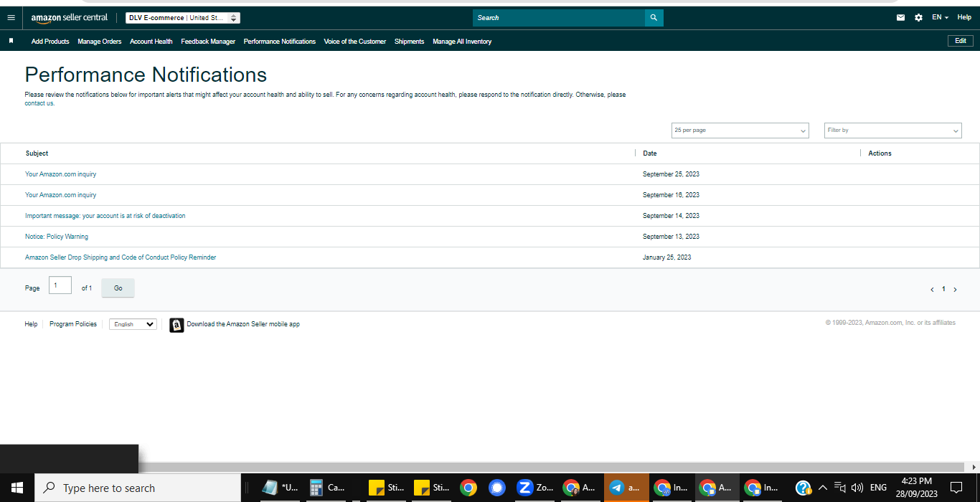Click the Amazon Seller Central logo
980x502 pixels.
[x=70, y=17]
